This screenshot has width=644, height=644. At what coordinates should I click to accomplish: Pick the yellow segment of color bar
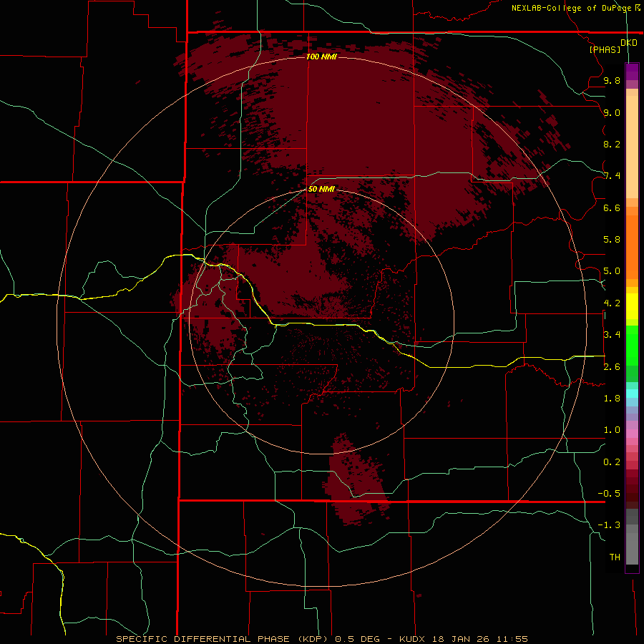point(632,306)
